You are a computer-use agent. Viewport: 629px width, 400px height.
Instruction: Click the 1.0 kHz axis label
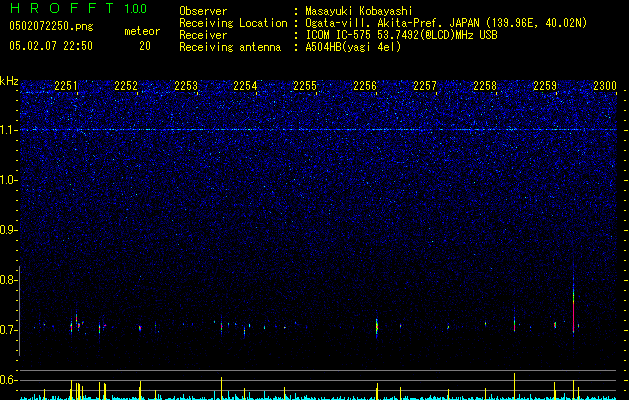8,180
